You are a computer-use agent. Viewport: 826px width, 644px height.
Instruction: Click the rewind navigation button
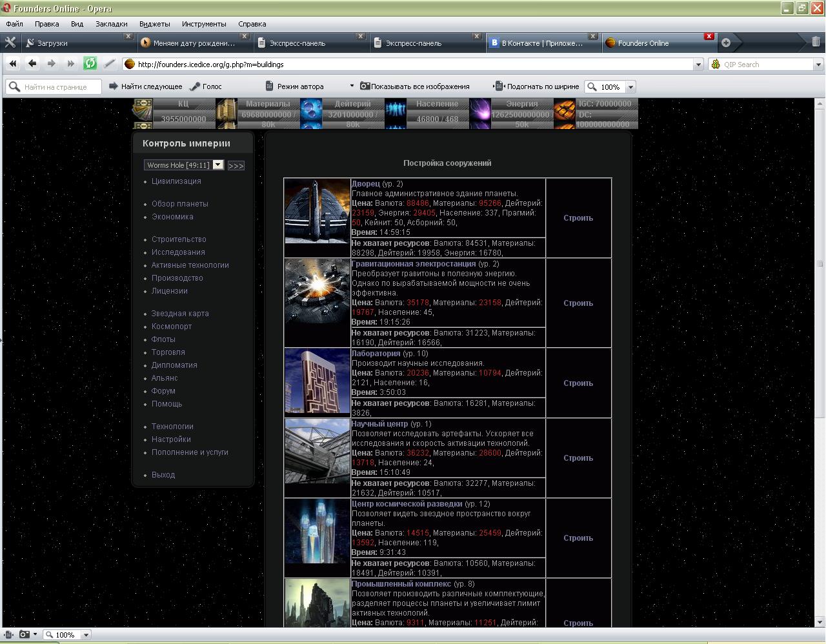point(13,63)
